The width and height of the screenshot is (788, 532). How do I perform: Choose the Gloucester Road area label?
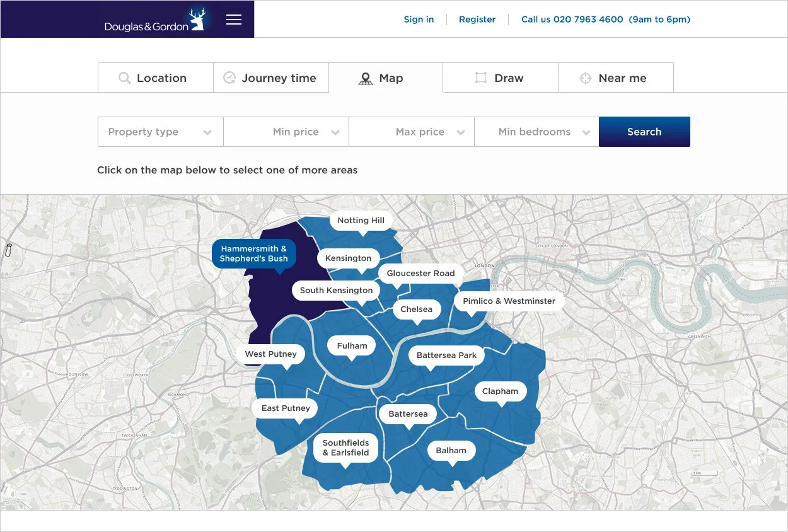420,274
